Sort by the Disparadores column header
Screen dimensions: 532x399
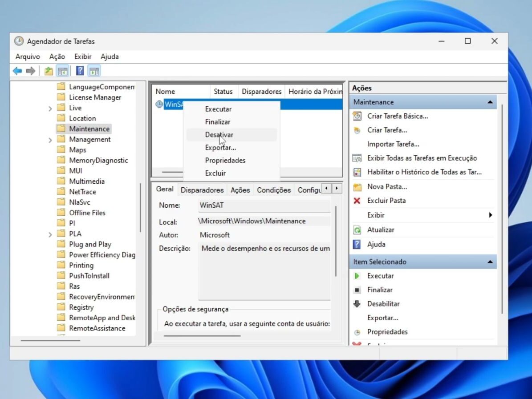pyautogui.click(x=262, y=92)
